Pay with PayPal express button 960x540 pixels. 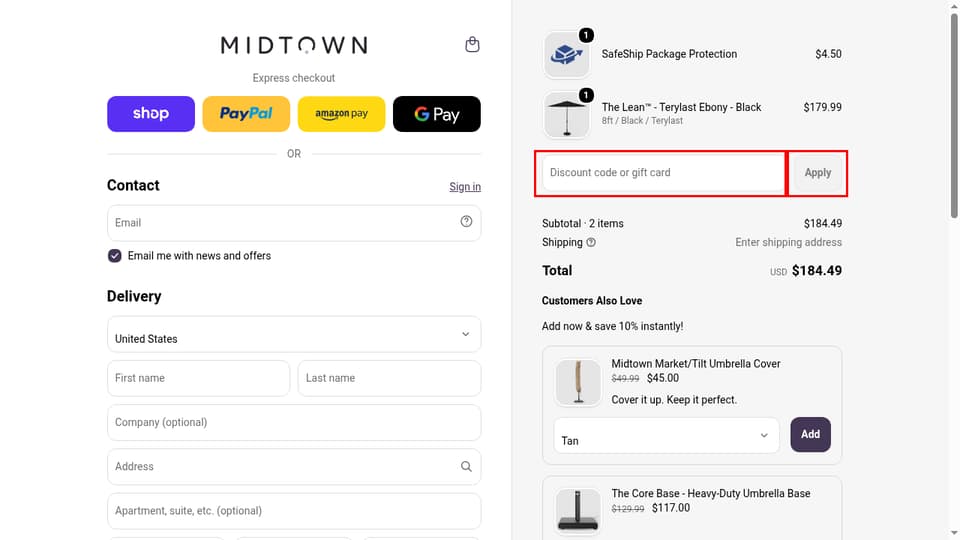click(x=246, y=114)
